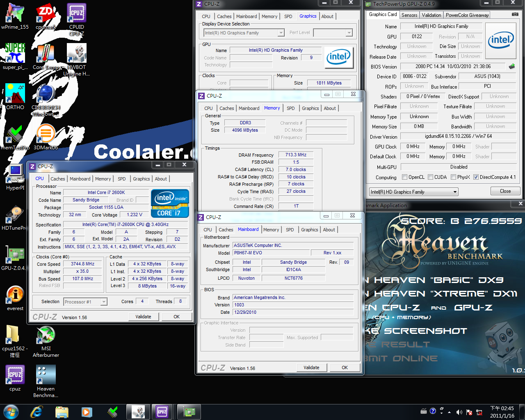Screen dimensions: 525x420
Task: Open the About tab in the CPU-Z Mainboard window
Action: pos(329,230)
